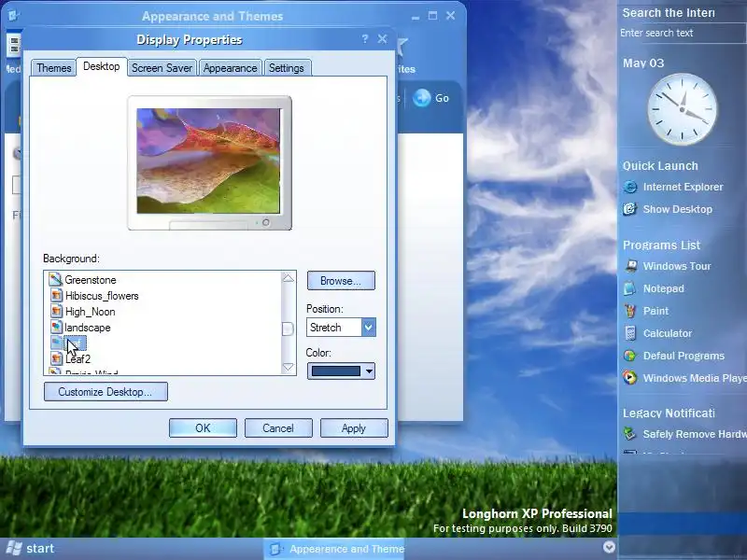The height and width of the screenshot is (560, 747).
Task: Select High_Noon in the Background list
Action: (90, 312)
